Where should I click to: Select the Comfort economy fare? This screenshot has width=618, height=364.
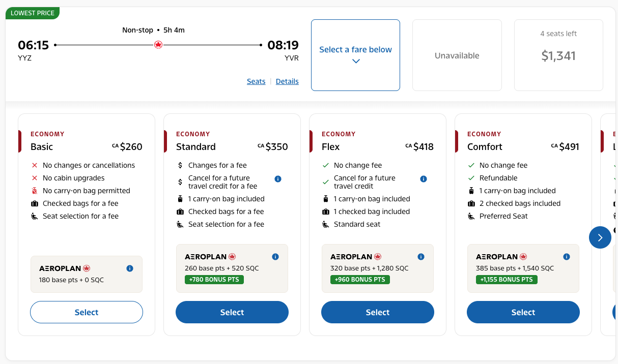tap(523, 312)
